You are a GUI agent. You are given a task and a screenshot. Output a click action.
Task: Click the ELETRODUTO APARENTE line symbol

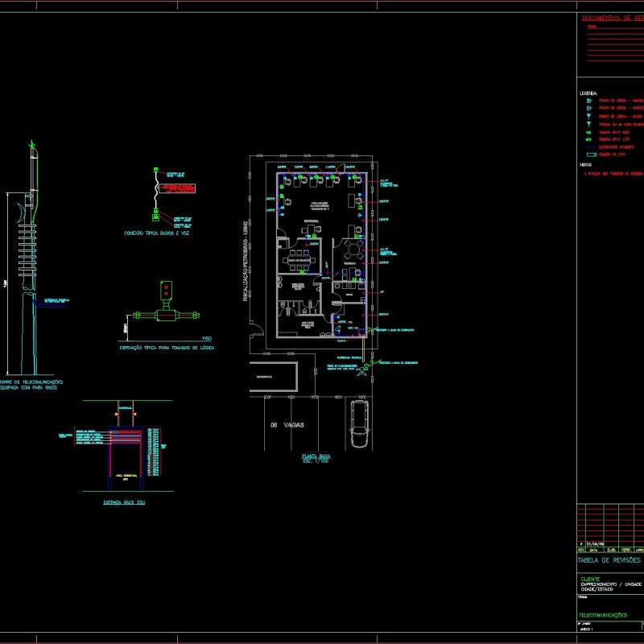click(x=588, y=147)
